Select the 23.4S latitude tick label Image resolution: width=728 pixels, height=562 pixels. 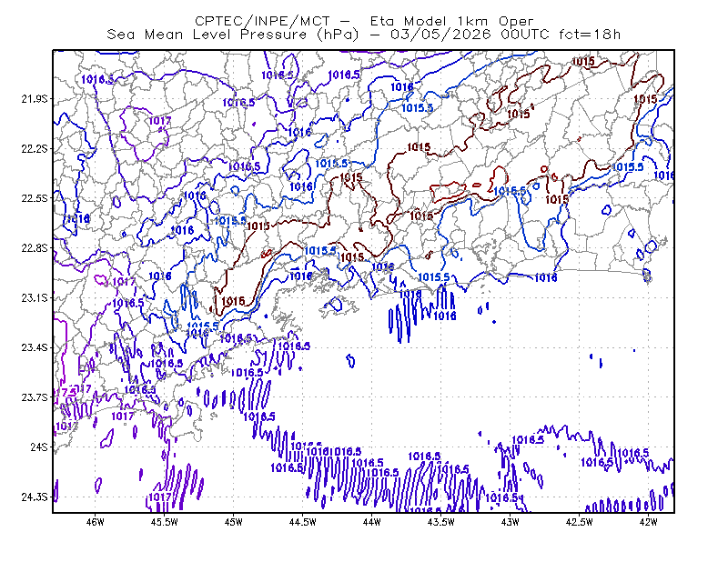(x=35, y=347)
